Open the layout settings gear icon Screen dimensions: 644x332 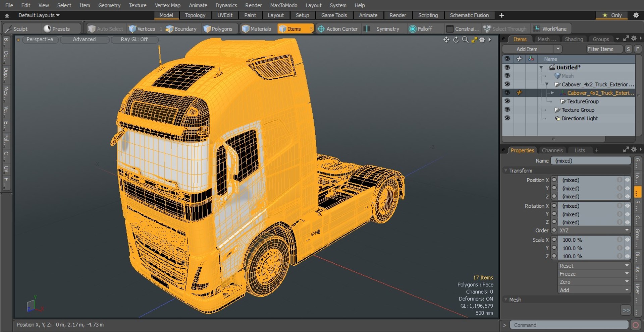636,15
